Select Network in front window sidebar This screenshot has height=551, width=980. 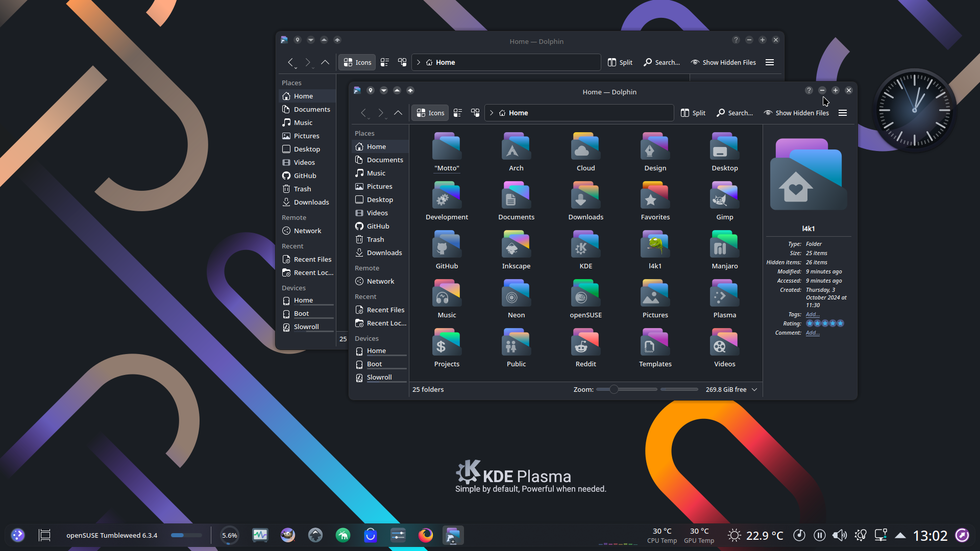pos(380,281)
